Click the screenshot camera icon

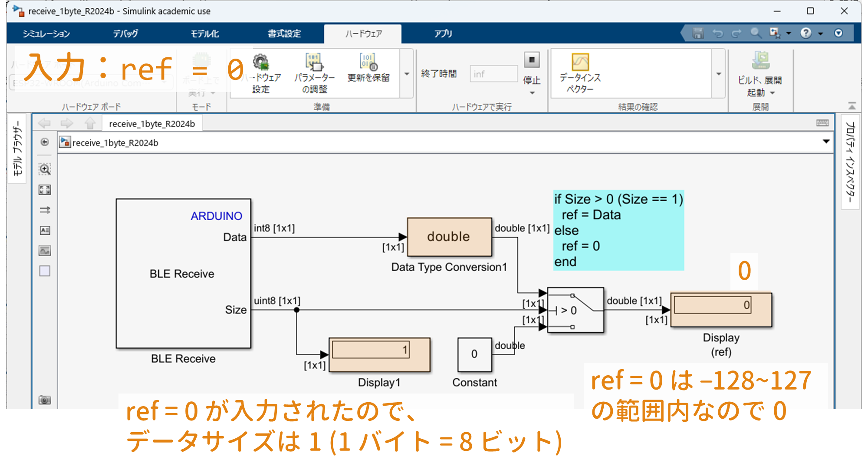point(45,400)
